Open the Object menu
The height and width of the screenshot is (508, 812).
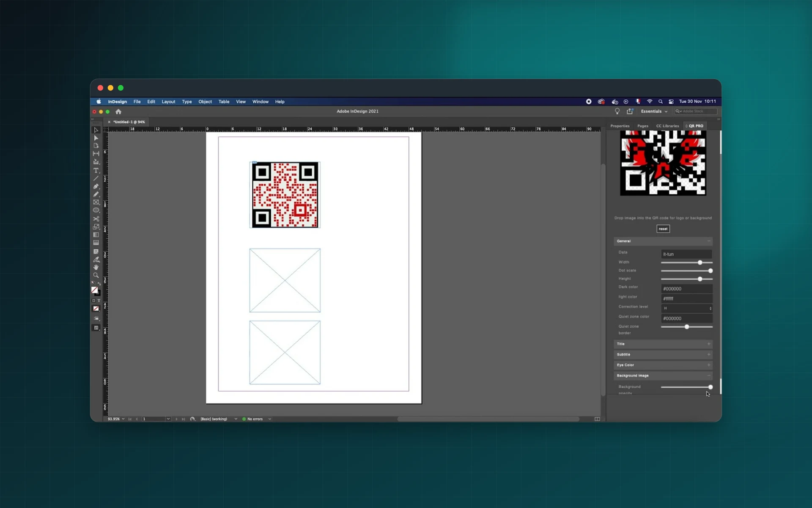(x=205, y=102)
